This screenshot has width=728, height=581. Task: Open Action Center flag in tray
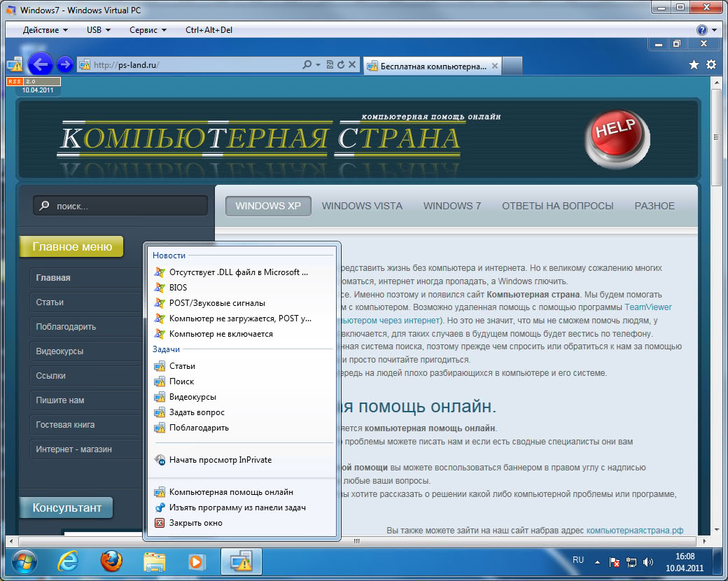point(614,562)
